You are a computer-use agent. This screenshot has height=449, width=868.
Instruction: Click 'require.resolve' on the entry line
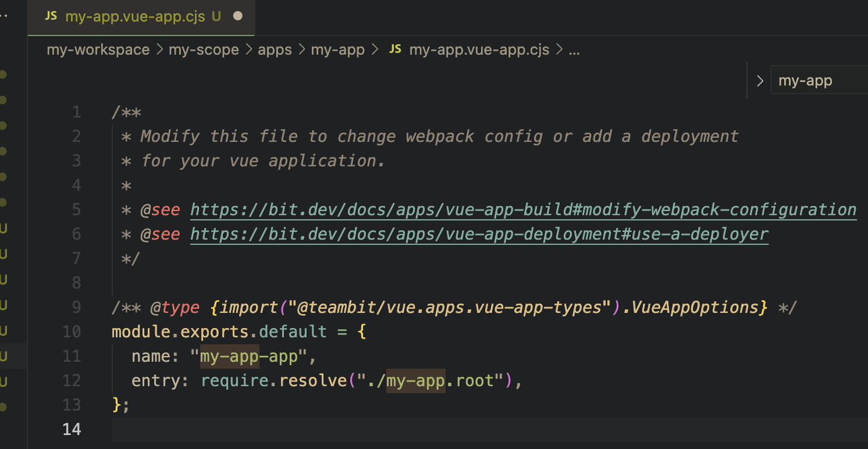[x=273, y=380]
